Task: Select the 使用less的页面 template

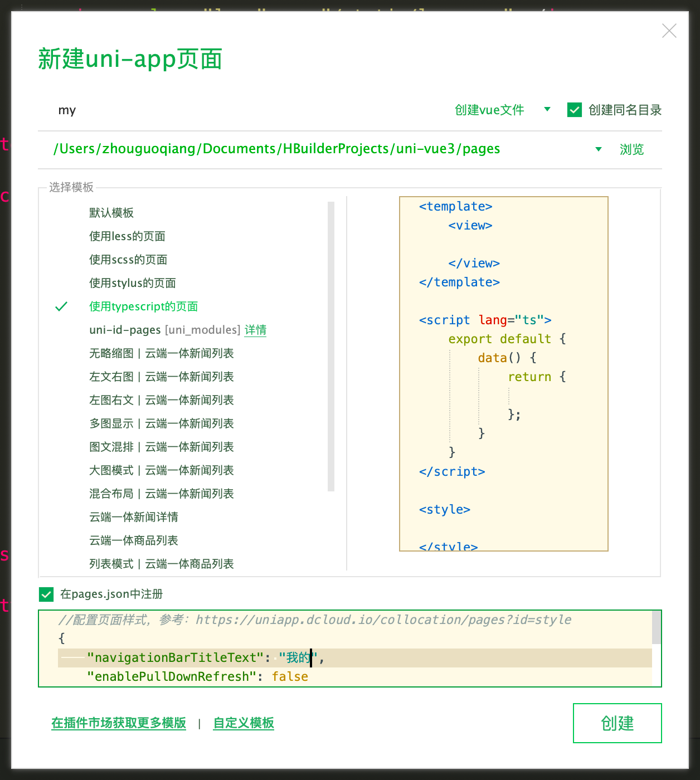Action: pos(127,236)
